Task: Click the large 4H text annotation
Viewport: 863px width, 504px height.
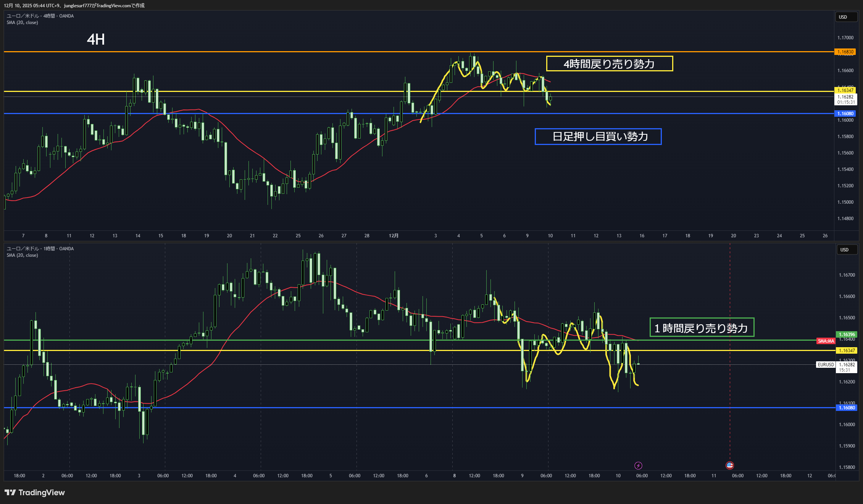Action: 95,39
